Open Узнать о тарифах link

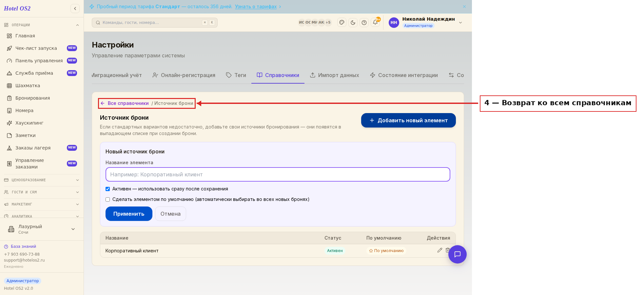point(256,7)
